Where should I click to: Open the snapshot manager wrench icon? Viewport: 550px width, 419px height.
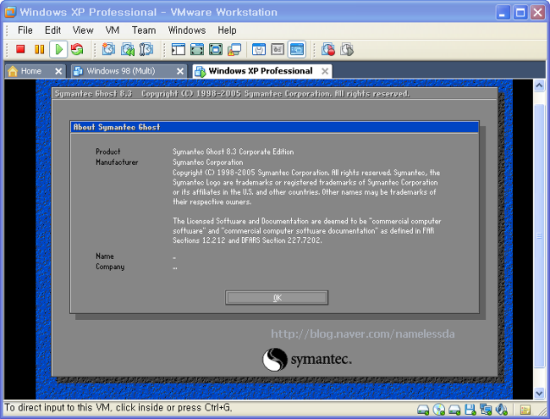point(146,49)
